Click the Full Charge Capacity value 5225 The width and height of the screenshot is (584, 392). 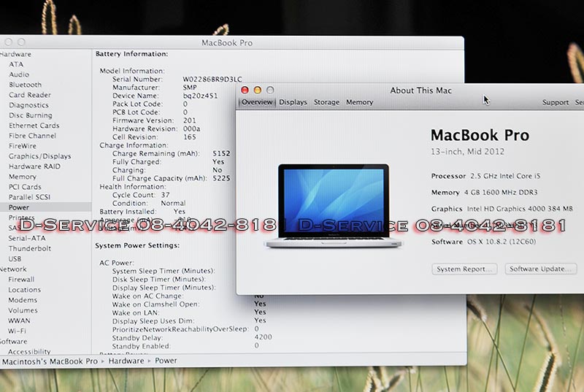[x=221, y=178]
